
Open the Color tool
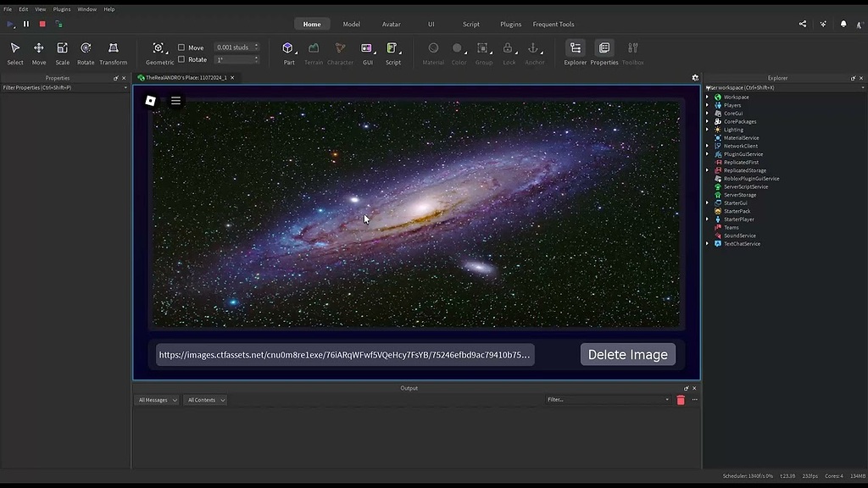459,53
